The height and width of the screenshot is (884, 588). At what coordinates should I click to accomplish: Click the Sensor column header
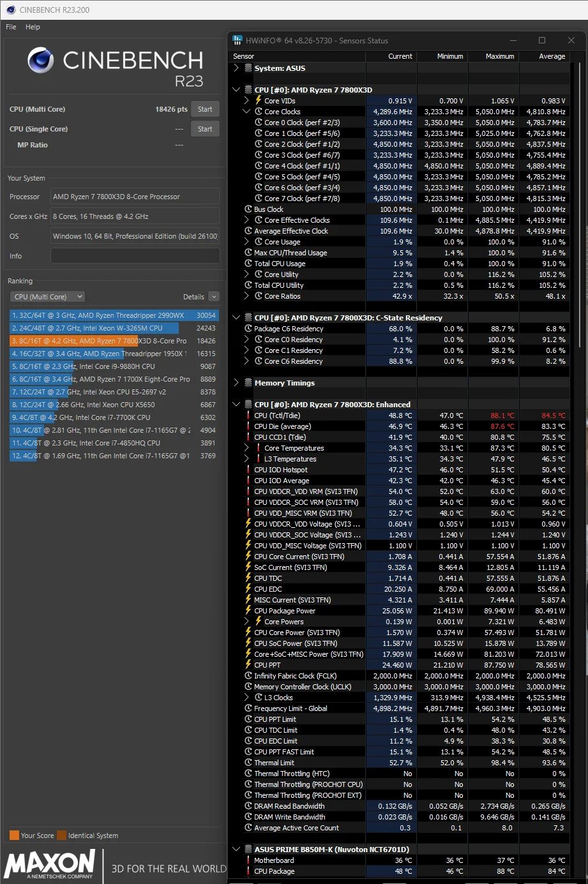[x=297, y=56]
